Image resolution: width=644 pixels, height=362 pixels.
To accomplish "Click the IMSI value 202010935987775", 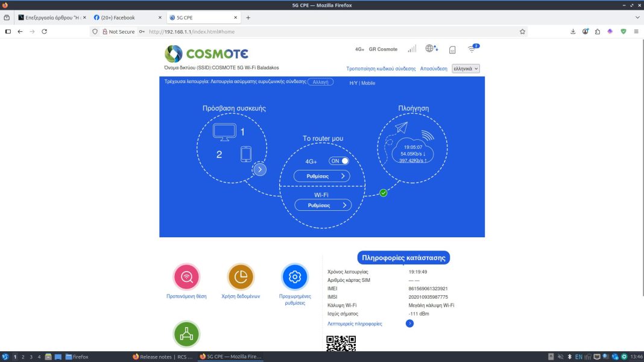I will pos(428,297).
